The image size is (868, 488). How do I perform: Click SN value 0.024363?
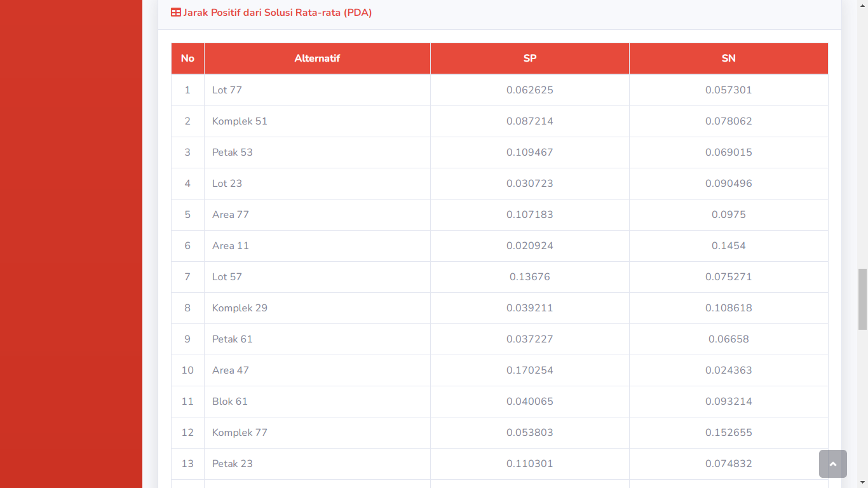[x=729, y=370]
